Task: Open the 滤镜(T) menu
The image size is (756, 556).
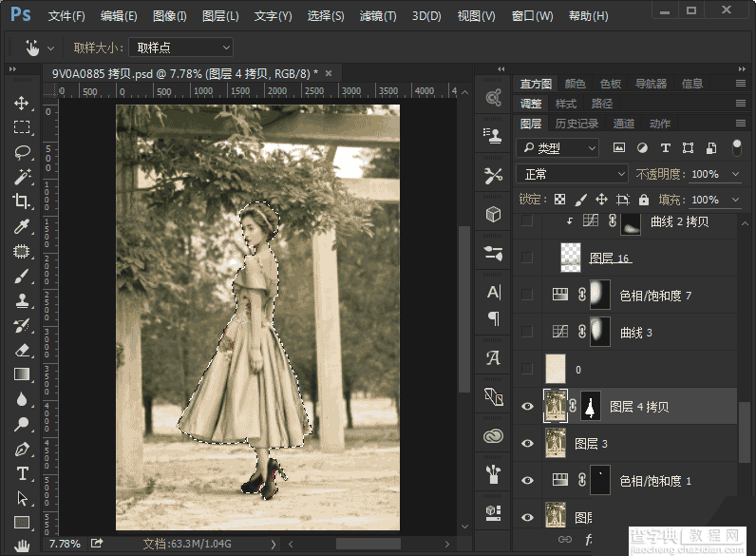Action: 378,16
